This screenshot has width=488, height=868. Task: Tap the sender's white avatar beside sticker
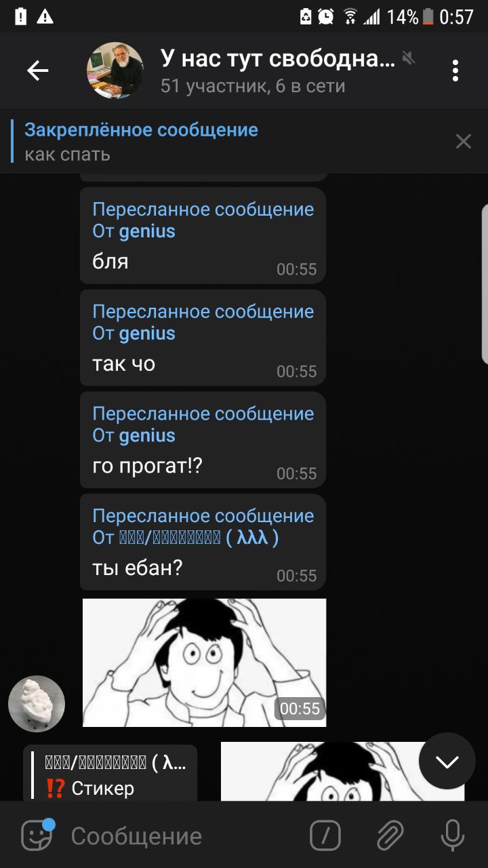[37, 704]
